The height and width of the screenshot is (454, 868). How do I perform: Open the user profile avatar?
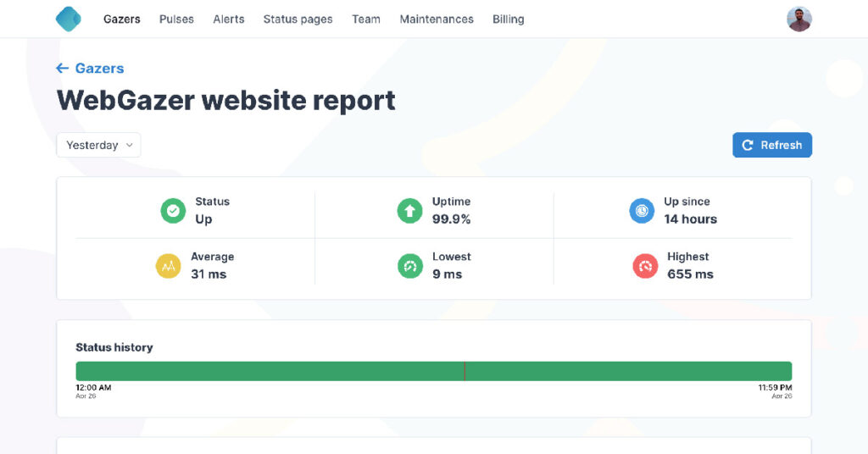798,19
